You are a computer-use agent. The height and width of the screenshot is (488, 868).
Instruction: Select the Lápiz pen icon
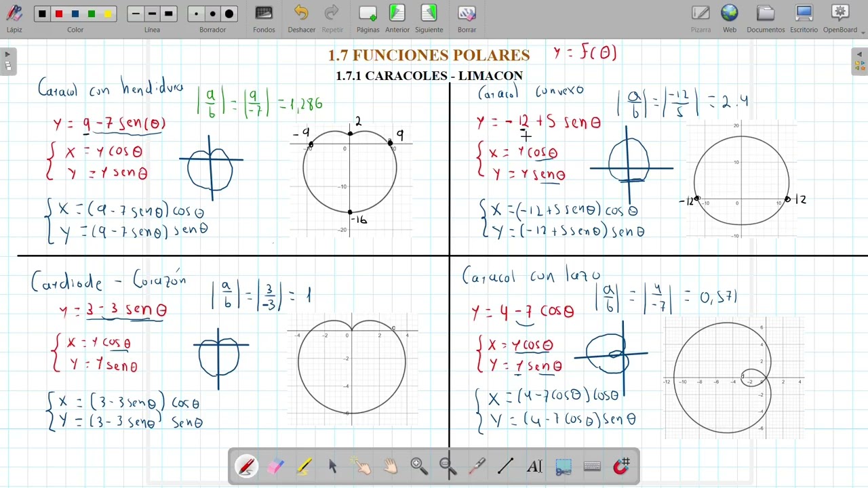[x=14, y=14]
